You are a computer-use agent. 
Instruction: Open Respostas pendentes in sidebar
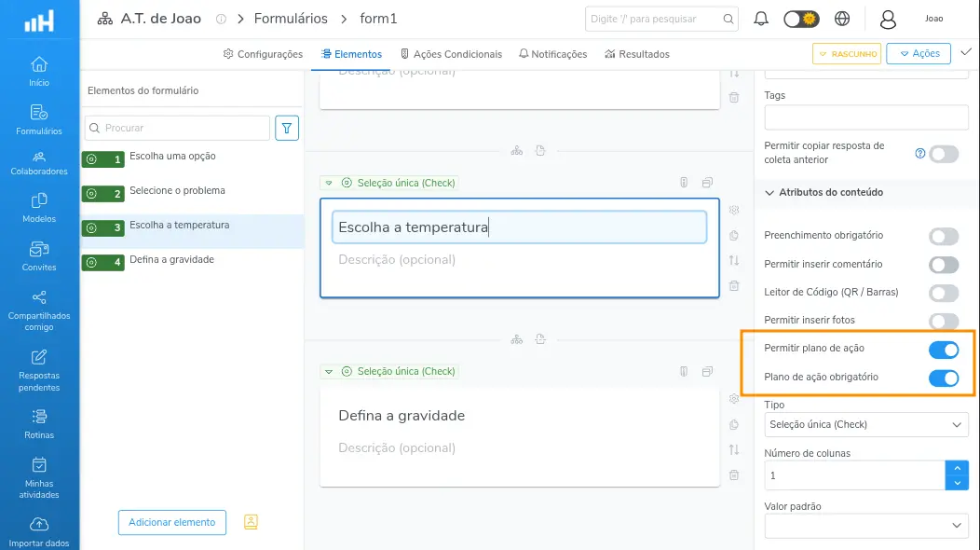click(x=39, y=371)
